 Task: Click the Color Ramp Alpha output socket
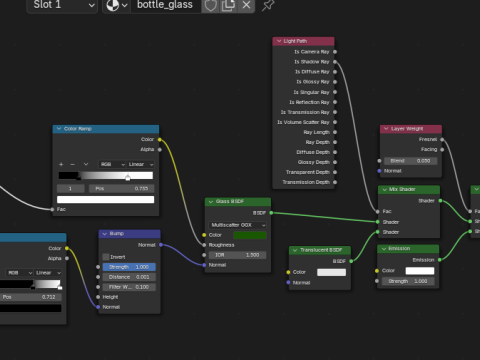(160, 149)
